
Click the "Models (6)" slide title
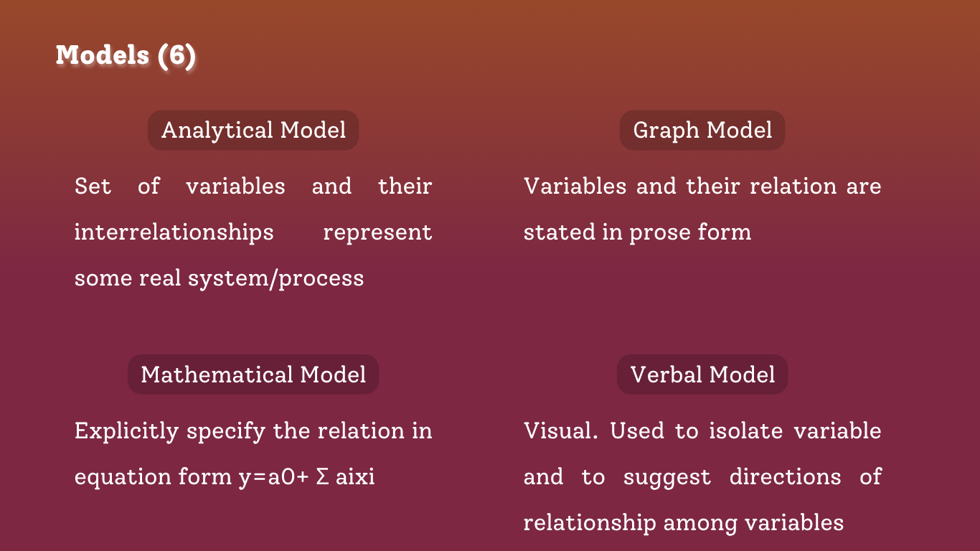tap(126, 55)
